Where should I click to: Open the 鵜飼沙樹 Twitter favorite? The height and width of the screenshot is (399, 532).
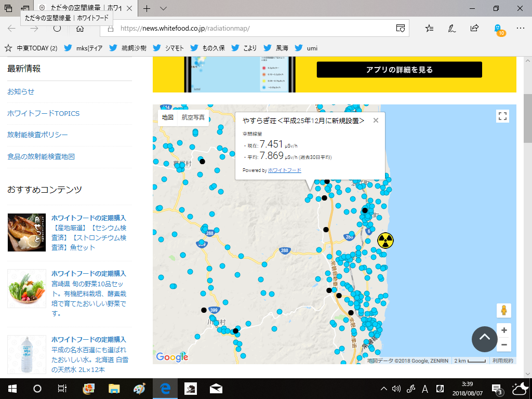pyautogui.click(x=128, y=48)
